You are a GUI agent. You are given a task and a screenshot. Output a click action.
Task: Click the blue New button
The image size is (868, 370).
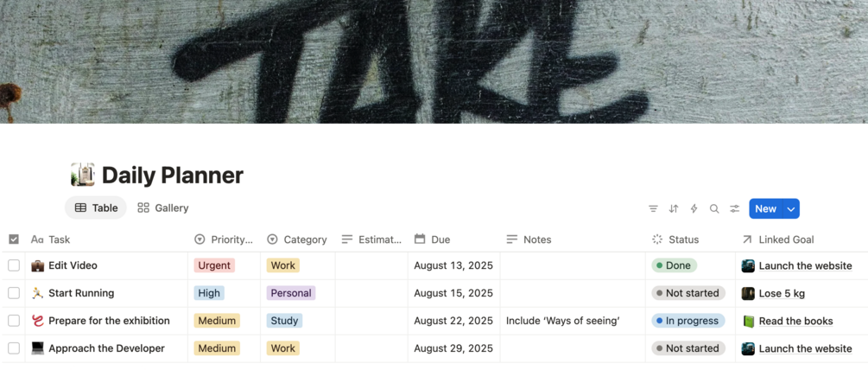(765, 209)
